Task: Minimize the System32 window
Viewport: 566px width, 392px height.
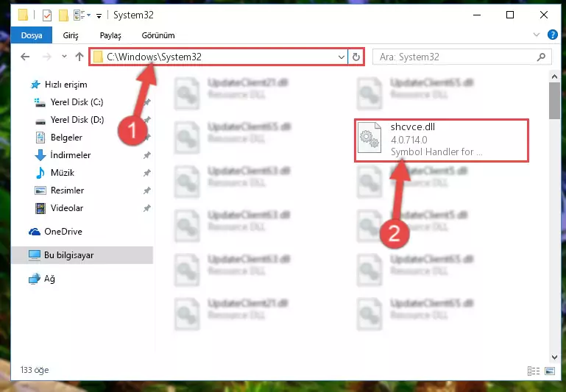Action: (x=477, y=15)
